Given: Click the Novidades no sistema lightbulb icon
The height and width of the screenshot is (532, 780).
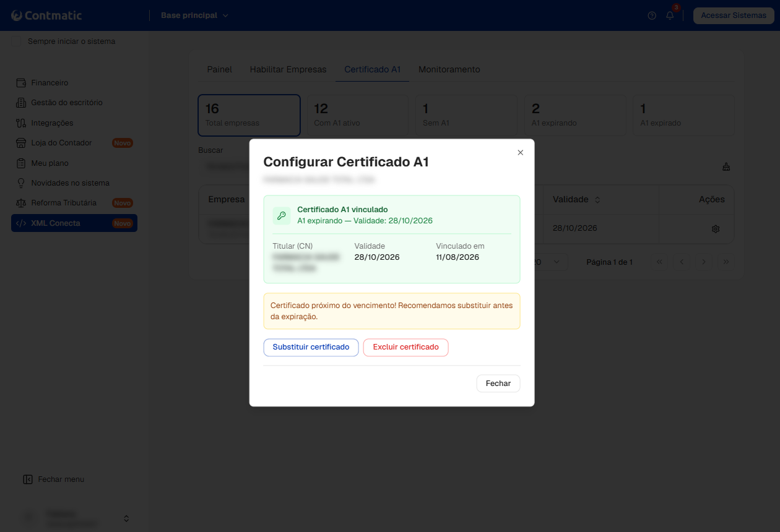Looking at the screenshot, I should click(20, 183).
